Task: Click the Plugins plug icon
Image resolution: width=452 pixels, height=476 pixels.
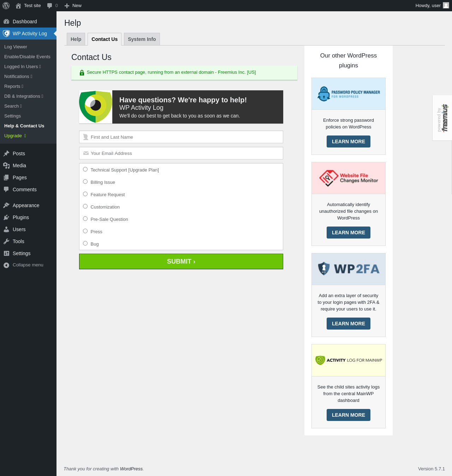Action: pos(6,217)
